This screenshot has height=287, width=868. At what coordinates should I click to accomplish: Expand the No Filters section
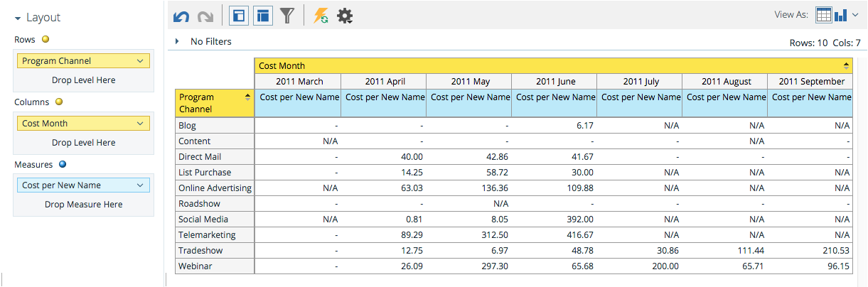pyautogui.click(x=177, y=42)
